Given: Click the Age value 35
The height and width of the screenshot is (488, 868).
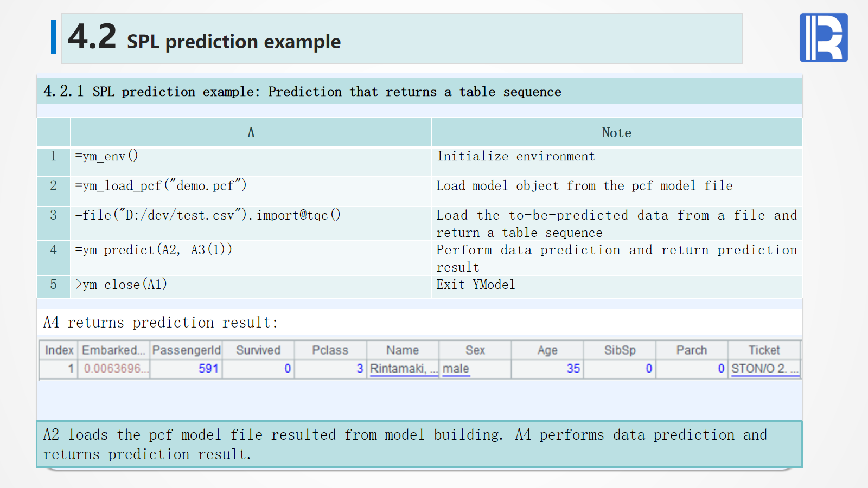Looking at the screenshot, I should point(573,369).
